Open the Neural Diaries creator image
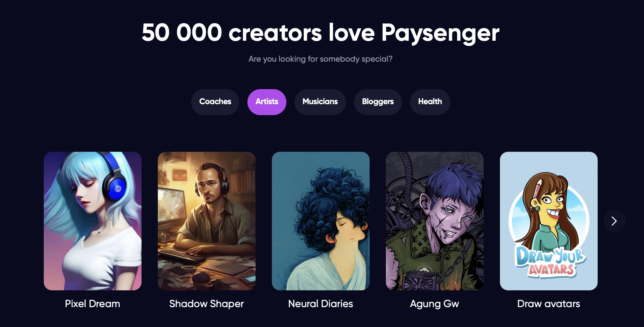This screenshot has width=644, height=327. coord(321,221)
